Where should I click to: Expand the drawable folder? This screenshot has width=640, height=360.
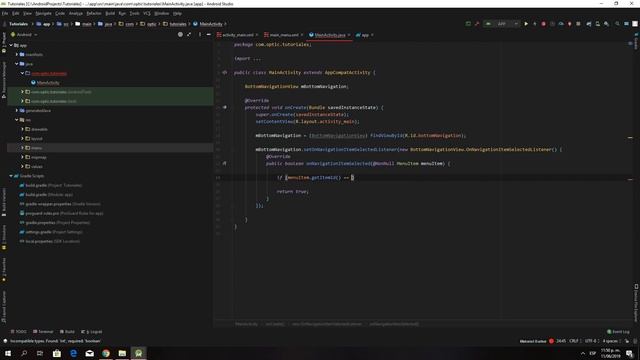[22, 129]
